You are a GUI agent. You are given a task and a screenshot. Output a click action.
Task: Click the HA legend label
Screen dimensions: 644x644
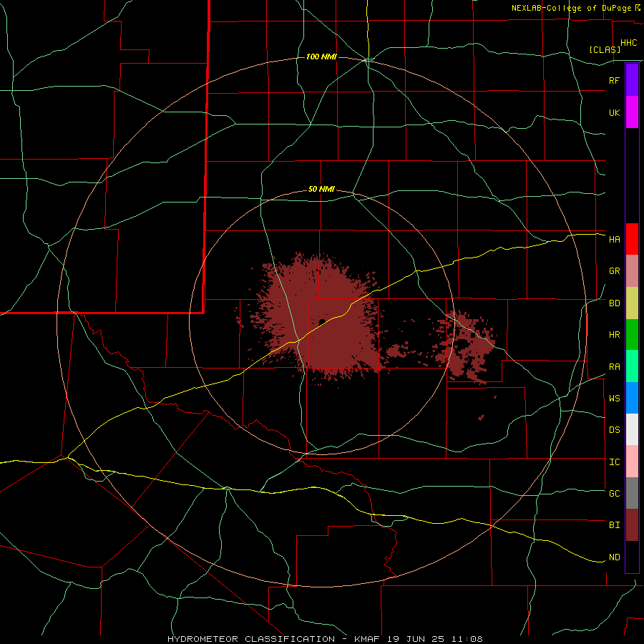pos(614,240)
